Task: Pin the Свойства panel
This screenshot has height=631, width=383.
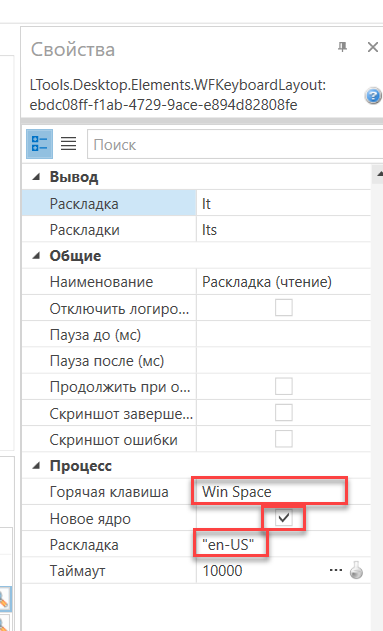Action: click(342, 47)
